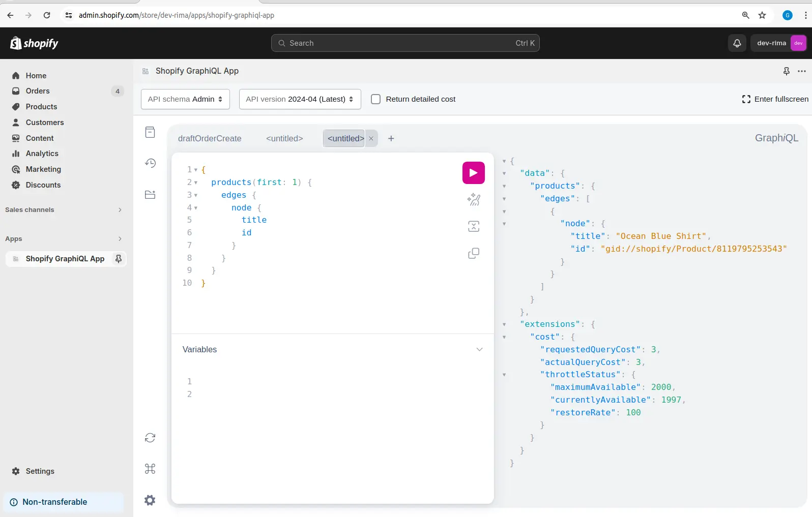This screenshot has width=812, height=517.
Task: Expand the Apps section chevron
Action: tap(120, 239)
